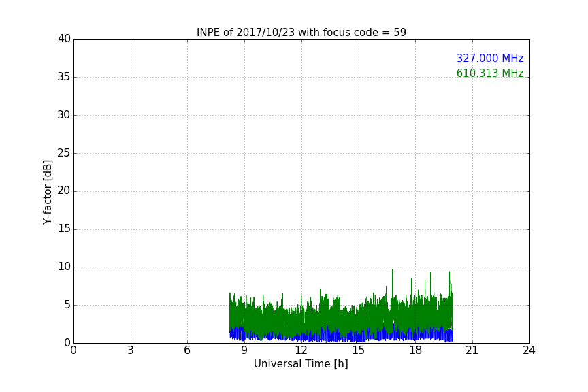Click the x-axis tick label '6'
Screen dimensions: 588x392
(x=187, y=350)
